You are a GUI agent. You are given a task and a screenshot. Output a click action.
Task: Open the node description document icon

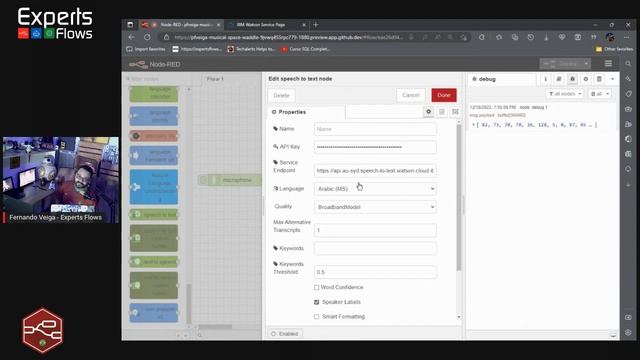(442, 111)
